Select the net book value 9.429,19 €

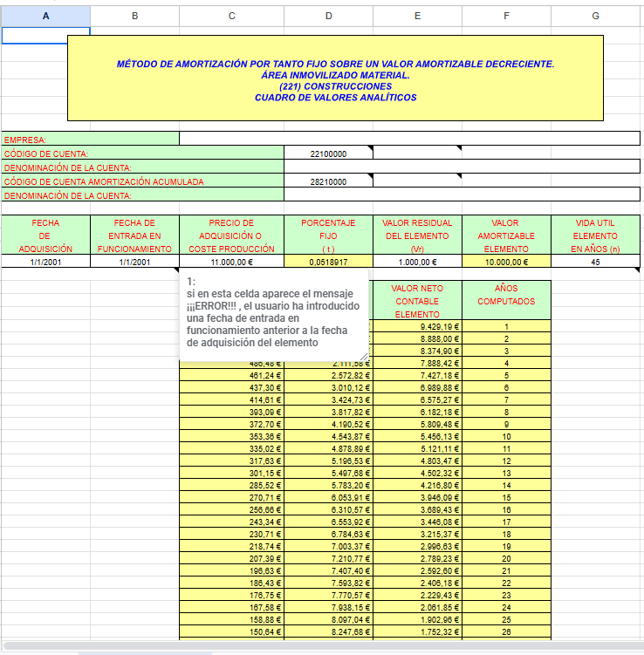(x=417, y=326)
